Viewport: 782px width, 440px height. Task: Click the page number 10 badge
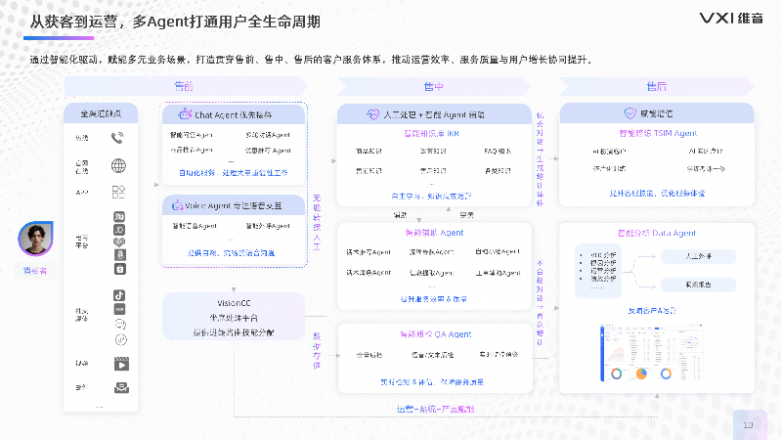pyautogui.click(x=748, y=425)
